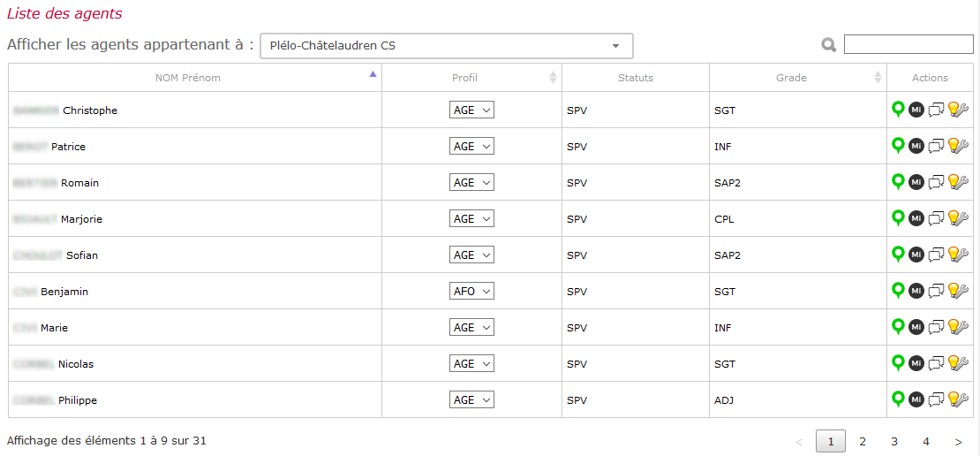Go to page 2 of the list
The height and width of the screenshot is (456, 980).
point(863,442)
